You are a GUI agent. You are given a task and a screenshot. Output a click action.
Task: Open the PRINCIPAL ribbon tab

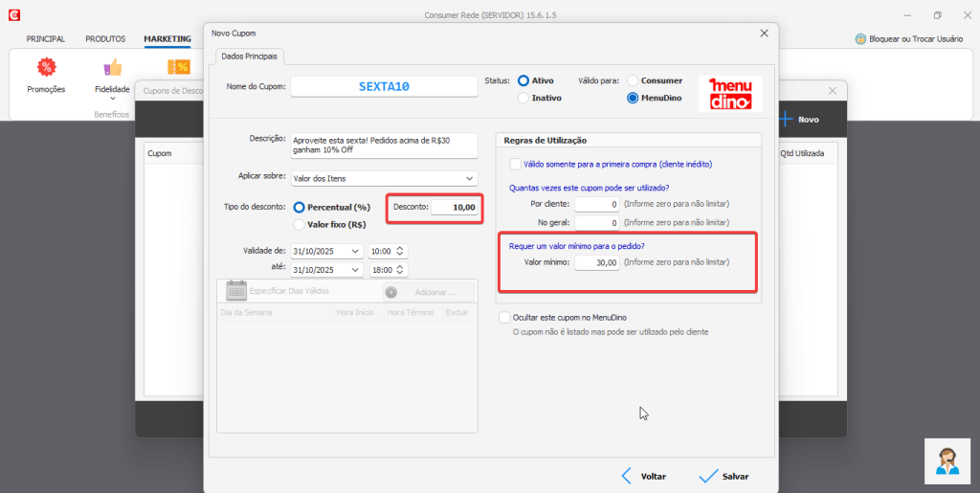pyautogui.click(x=45, y=39)
